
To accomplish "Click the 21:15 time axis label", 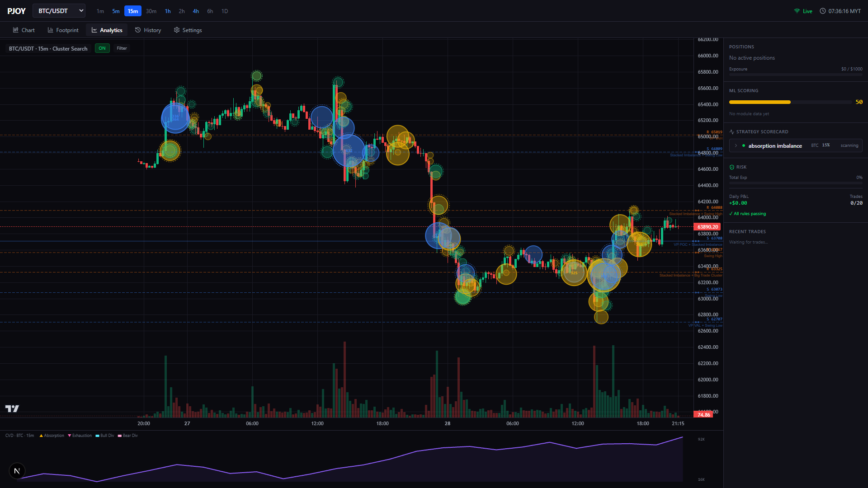I will coord(678,423).
